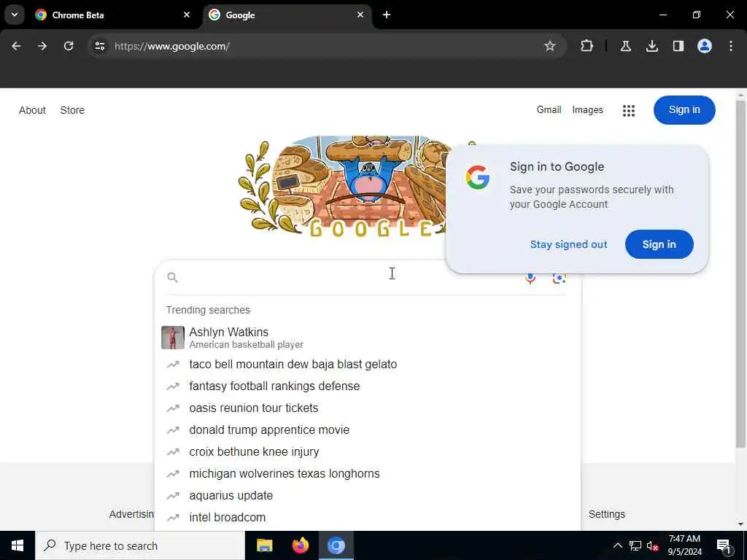The image size is (747, 560).
Task: Bookmark this page with the star icon
Action: [550, 46]
